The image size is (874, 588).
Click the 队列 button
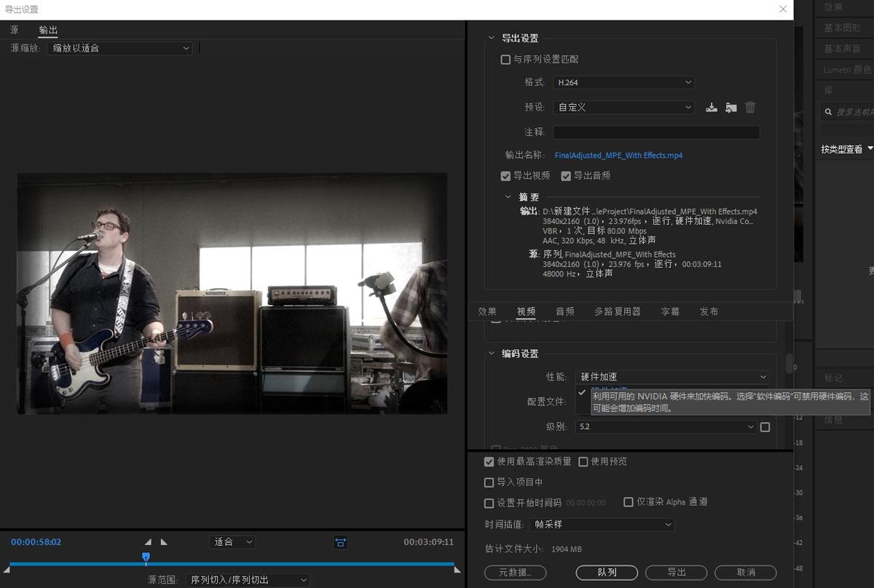607,573
